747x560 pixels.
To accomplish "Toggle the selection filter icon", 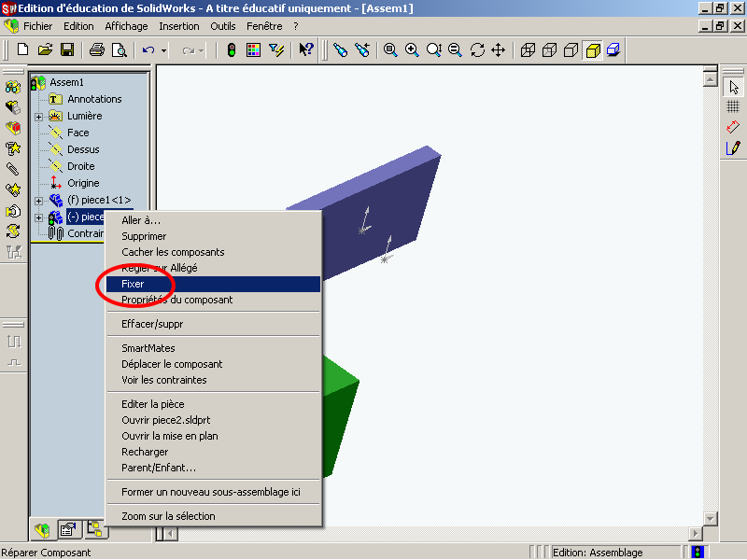I will pos(275,49).
